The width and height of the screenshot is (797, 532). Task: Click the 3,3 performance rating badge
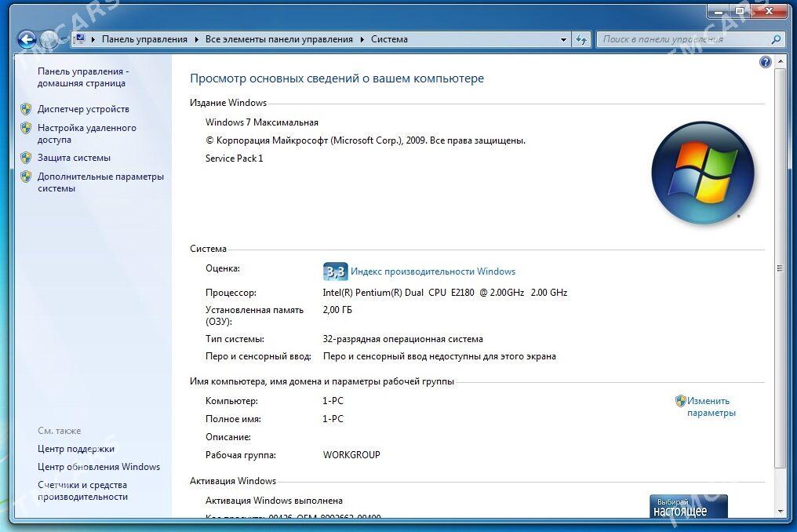(335, 271)
